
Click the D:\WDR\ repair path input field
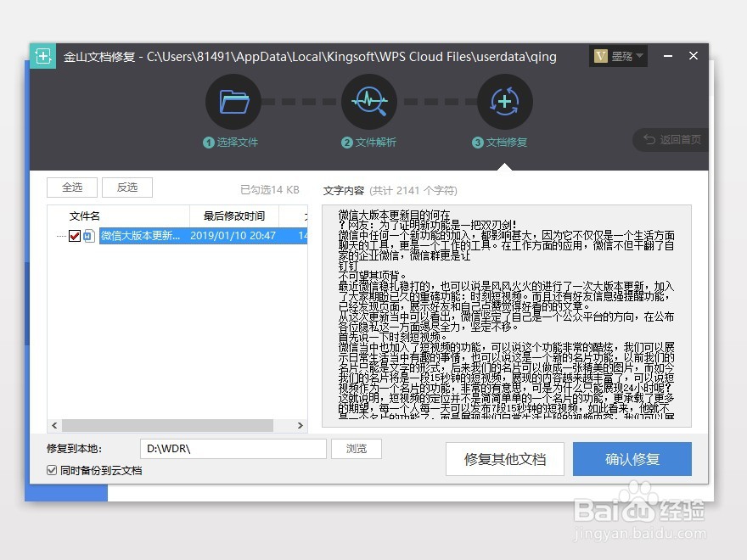tap(233, 449)
